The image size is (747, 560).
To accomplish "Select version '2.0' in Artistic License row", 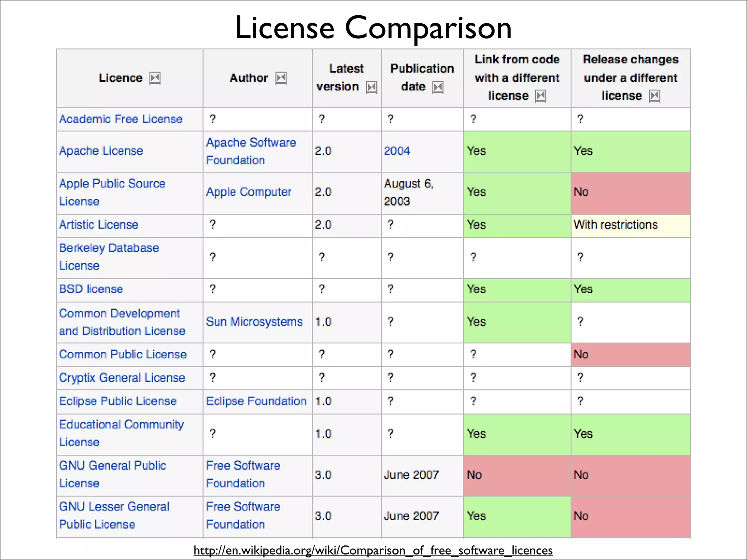I will tap(323, 225).
